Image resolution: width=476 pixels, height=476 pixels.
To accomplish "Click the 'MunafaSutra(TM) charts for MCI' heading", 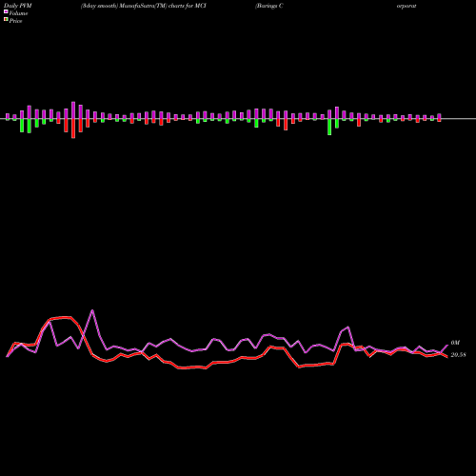I will point(163,6).
